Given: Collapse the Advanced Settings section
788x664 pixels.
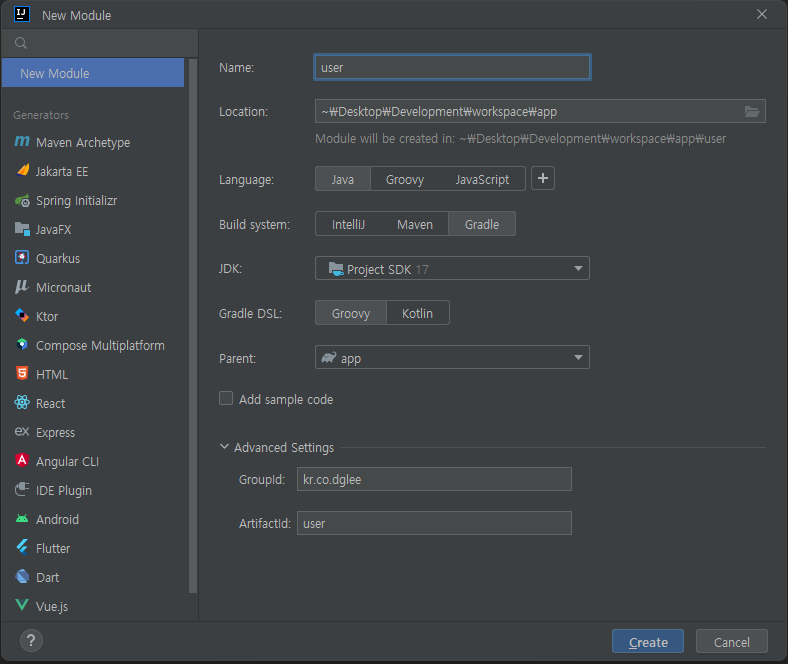Looking at the screenshot, I should [224, 447].
